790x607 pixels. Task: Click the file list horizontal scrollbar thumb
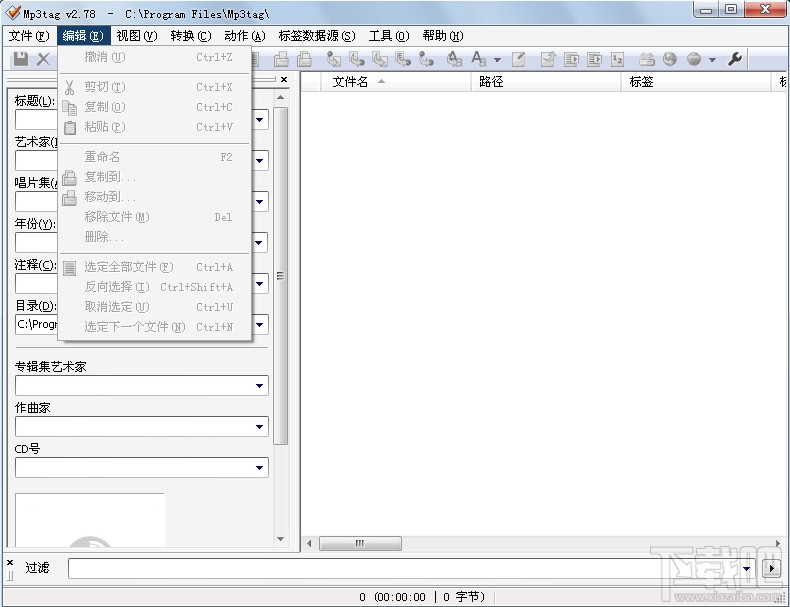(360, 543)
